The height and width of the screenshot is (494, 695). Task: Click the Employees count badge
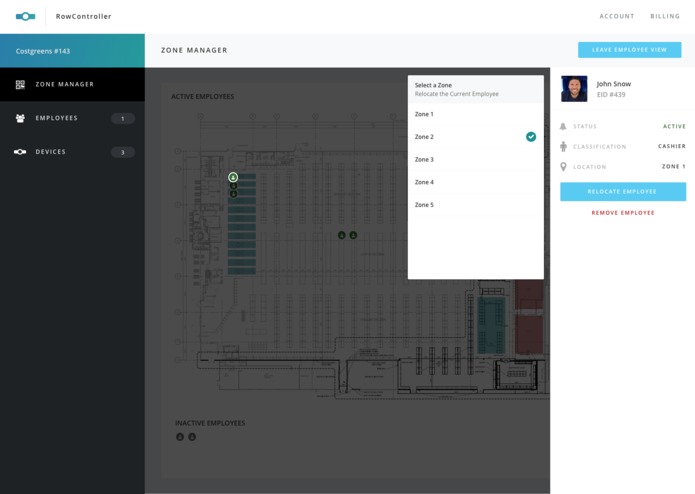click(123, 118)
